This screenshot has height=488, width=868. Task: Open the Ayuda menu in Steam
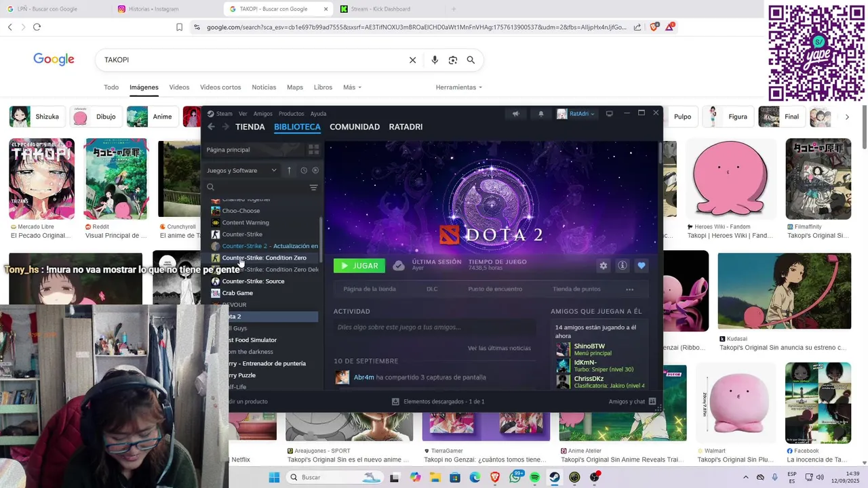[318, 114]
